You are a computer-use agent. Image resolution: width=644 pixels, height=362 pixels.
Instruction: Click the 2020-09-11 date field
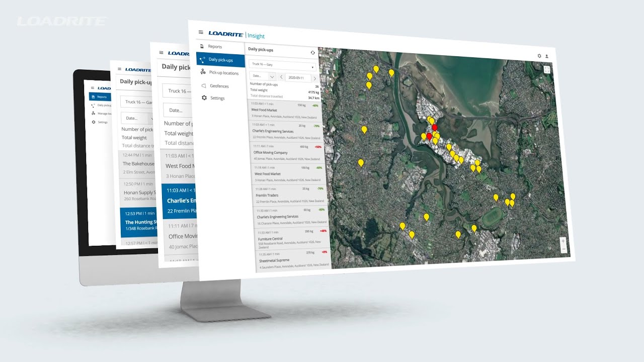click(298, 78)
